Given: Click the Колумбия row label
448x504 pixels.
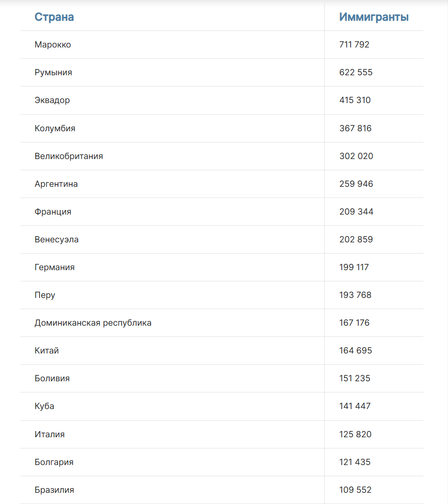Looking at the screenshot, I should [55, 128].
